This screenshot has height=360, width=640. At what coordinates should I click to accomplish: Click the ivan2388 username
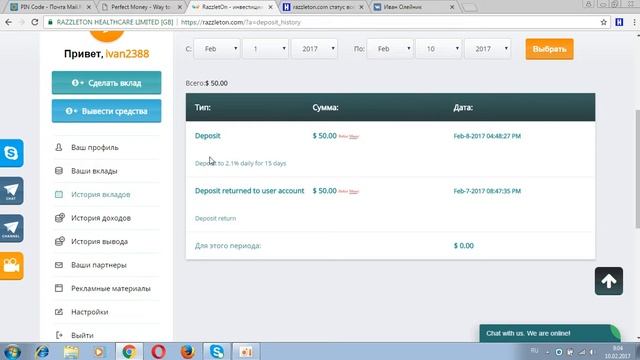tap(127, 53)
